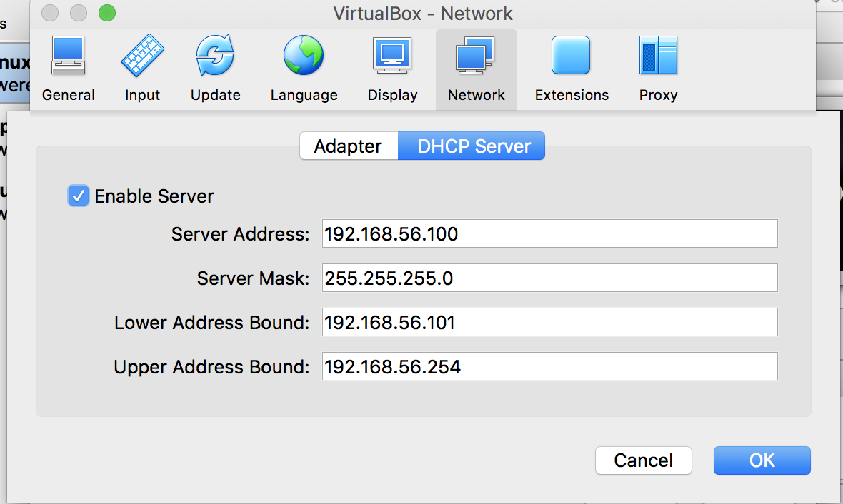Click the OK button
This screenshot has width=843, height=504.
point(762,460)
